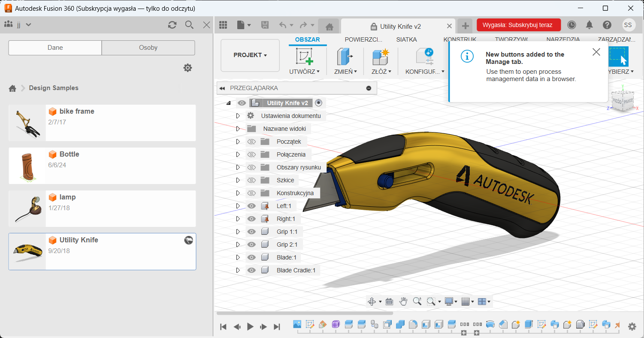Image resolution: width=644 pixels, height=338 pixels.
Task: Open Grid and Snaps settings
Action: tap(466, 302)
